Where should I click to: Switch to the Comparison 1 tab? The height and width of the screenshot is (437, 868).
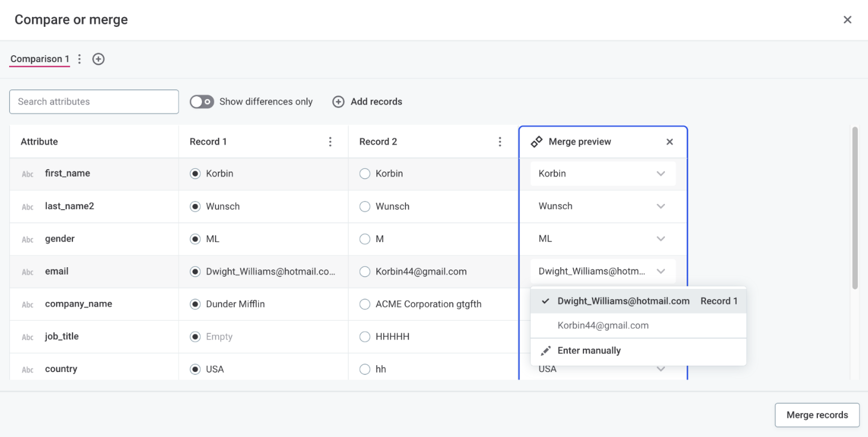point(39,59)
